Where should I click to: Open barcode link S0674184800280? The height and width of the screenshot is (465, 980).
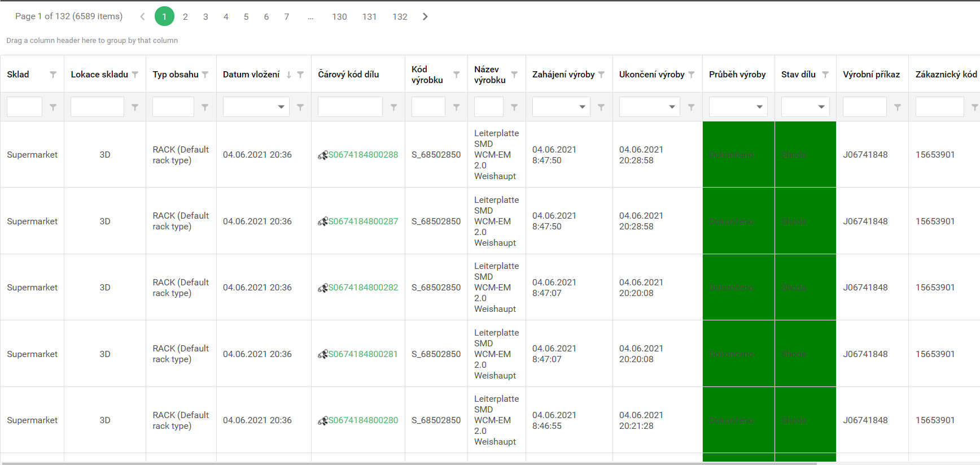pyautogui.click(x=363, y=420)
